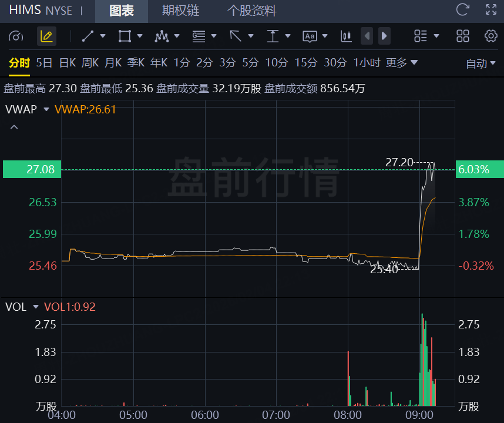Viewport: 504px width, 423px height.
Task: Open the drawing list manager icon
Action: click(421, 36)
